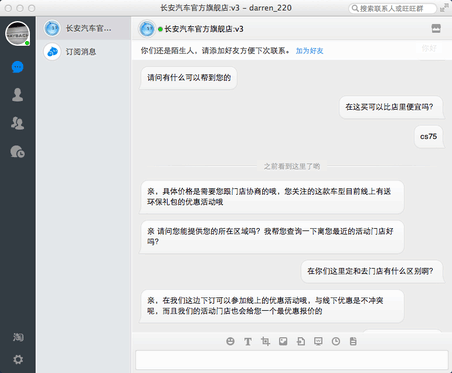Click the cs75 message bubble
The height and width of the screenshot is (373, 452).
[x=428, y=136]
